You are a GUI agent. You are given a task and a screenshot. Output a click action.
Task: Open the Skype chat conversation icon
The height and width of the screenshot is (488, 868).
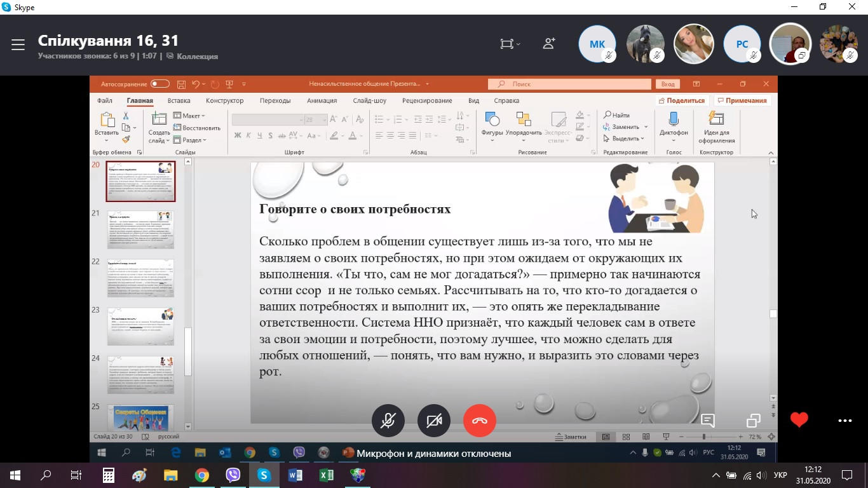708,421
